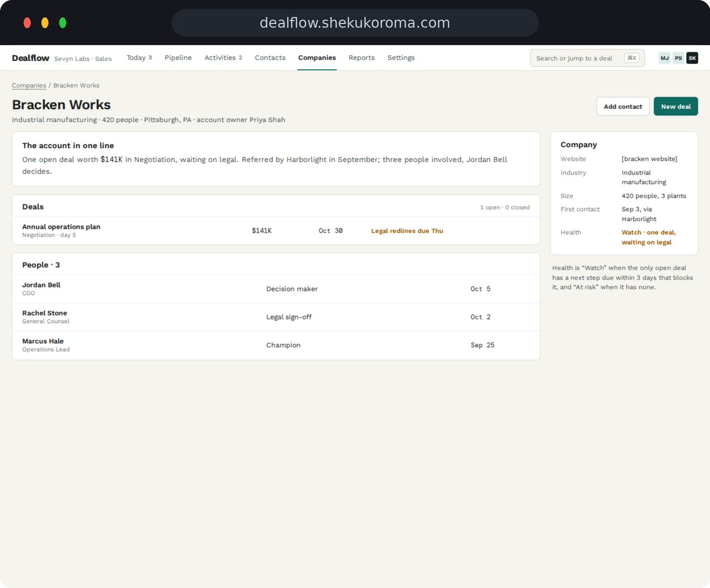
Task: Click the 1 open · 0 closed summary
Action: point(505,207)
